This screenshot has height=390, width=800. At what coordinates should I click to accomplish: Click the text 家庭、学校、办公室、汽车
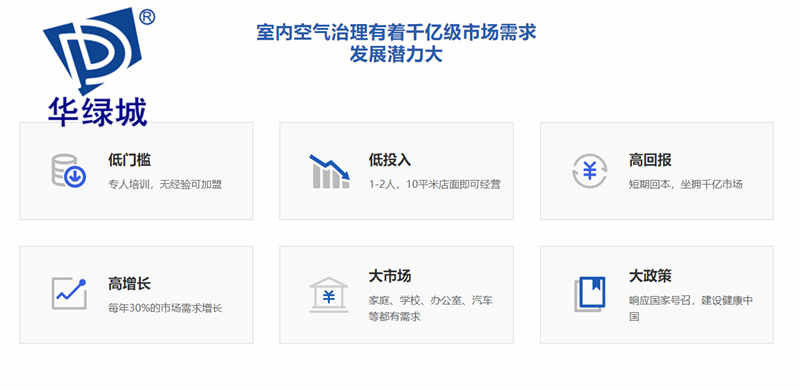pyautogui.click(x=431, y=300)
